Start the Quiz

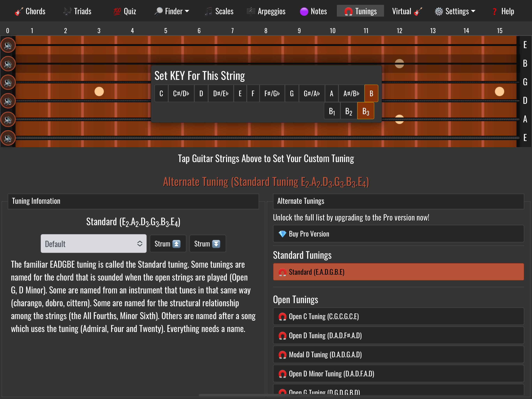[x=125, y=11]
